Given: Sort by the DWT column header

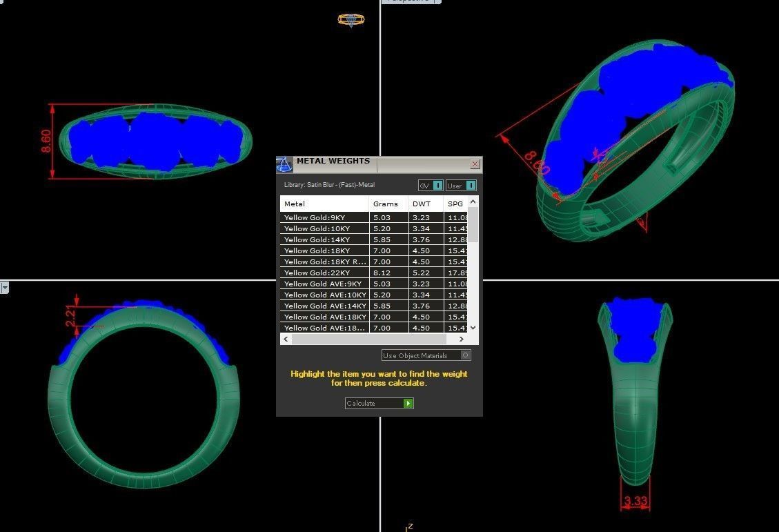Looking at the screenshot, I should [x=426, y=204].
